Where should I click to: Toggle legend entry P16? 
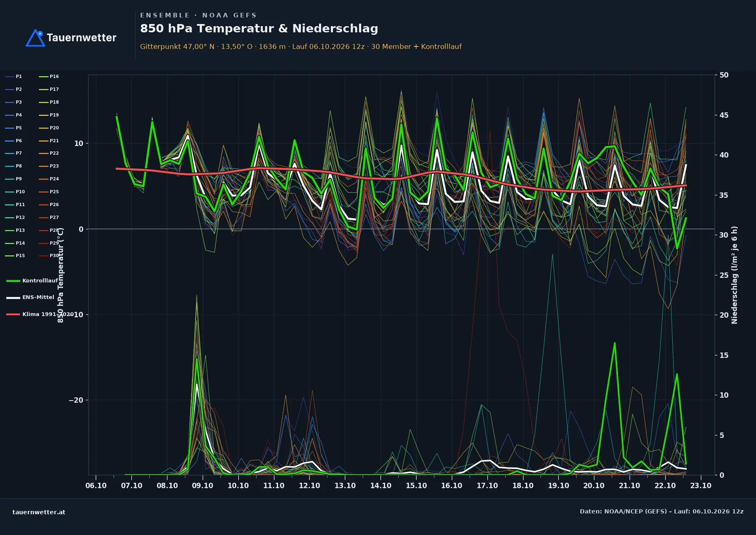(x=49, y=76)
